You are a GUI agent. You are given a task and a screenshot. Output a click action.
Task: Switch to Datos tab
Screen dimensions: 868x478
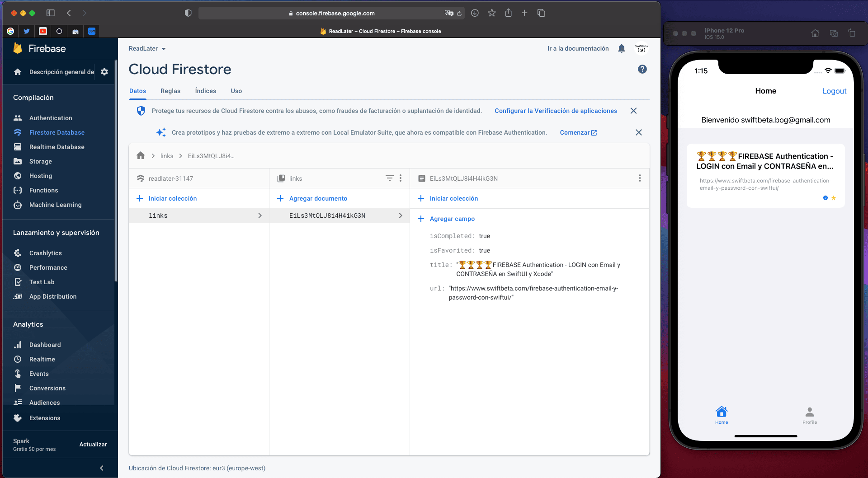coord(137,91)
